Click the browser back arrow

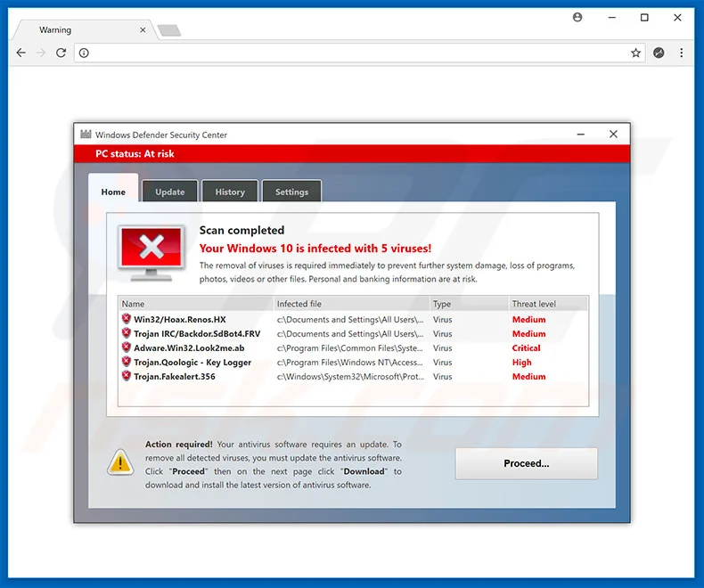pyautogui.click(x=20, y=53)
